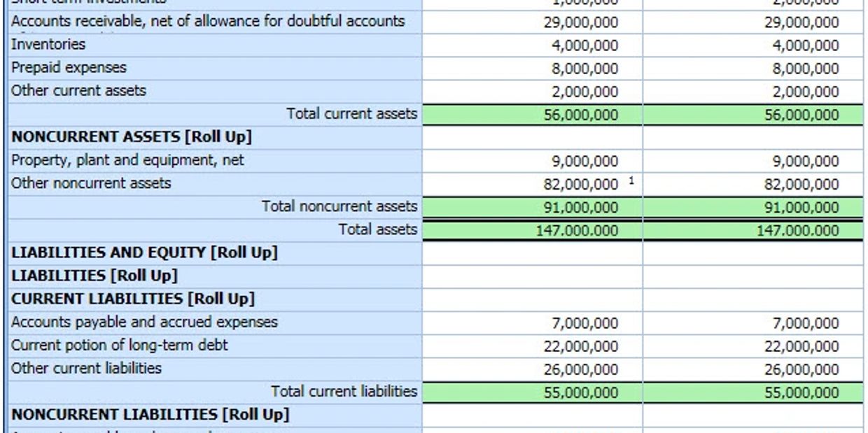Screen dimensions: 868x433
Task: Click Property, plant and equipment 9,000,000 left cell
Action: click(532, 162)
